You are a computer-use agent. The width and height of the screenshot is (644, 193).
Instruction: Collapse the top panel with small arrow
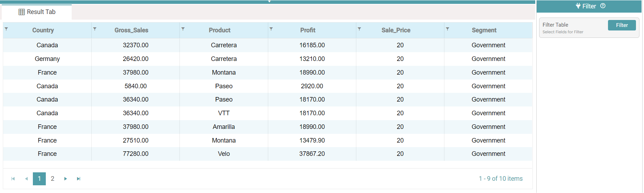[x=269, y=2]
